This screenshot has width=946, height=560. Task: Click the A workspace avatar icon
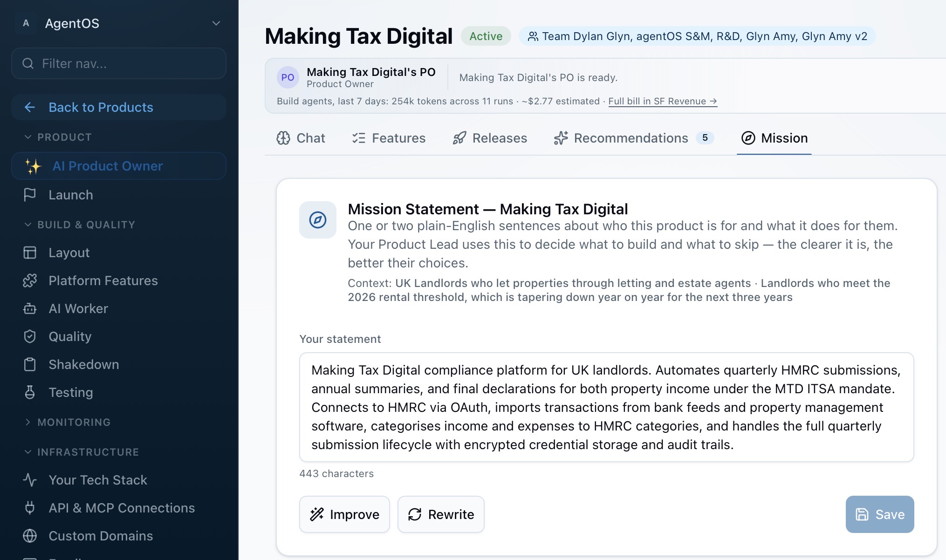(26, 23)
